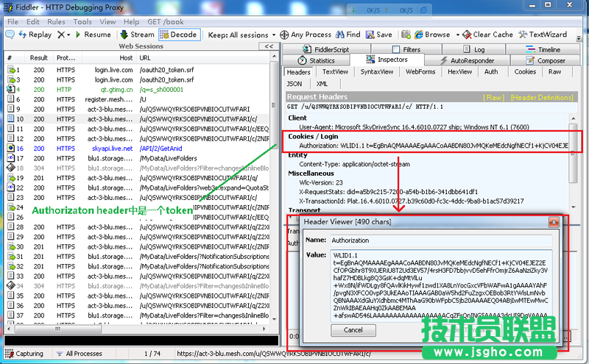
Task: Click the Result column header
Action: 39,58
